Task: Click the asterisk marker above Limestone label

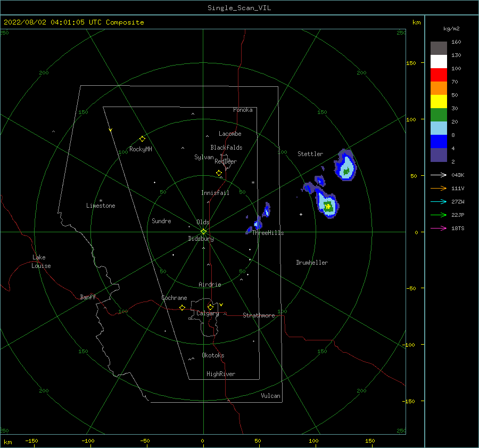Action: [101, 201]
